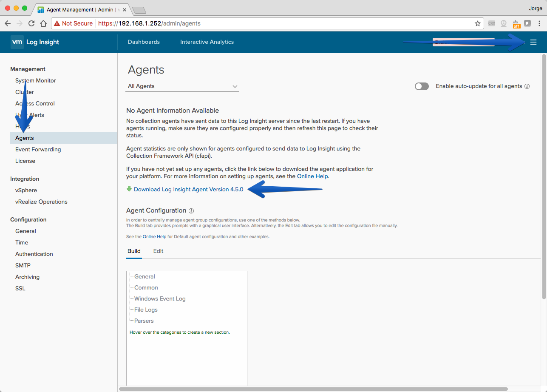Click 'No Agent Information Available' heading
This screenshot has width=547, height=392.
coord(173,111)
